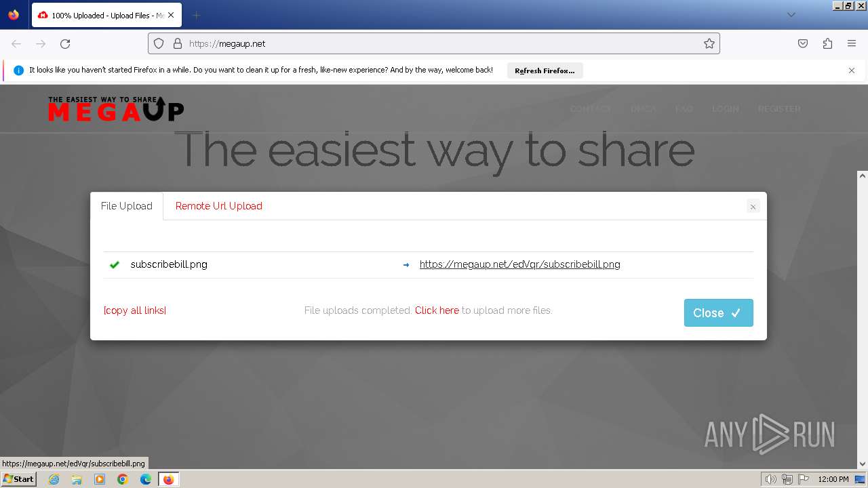Viewport: 868px width, 488px height.
Task: Open the uploaded subscribebill.png link
Action: pos(520,264)
